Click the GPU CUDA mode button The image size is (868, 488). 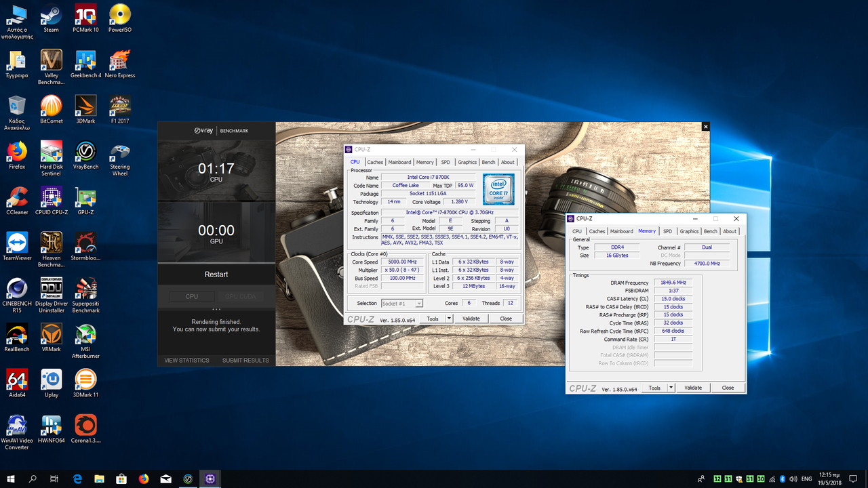click(x=241, y=296)
